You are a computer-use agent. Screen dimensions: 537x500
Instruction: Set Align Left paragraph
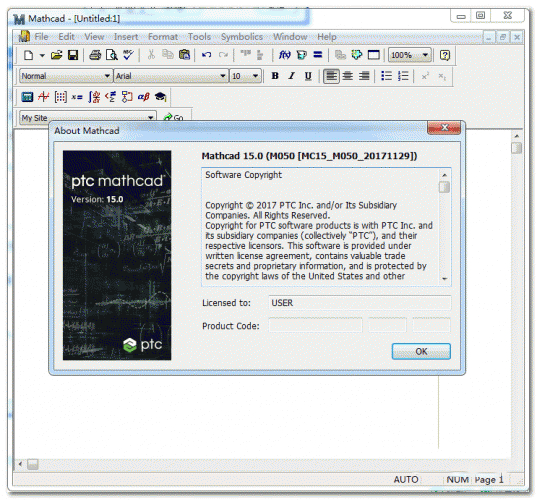tap(331, 76)
